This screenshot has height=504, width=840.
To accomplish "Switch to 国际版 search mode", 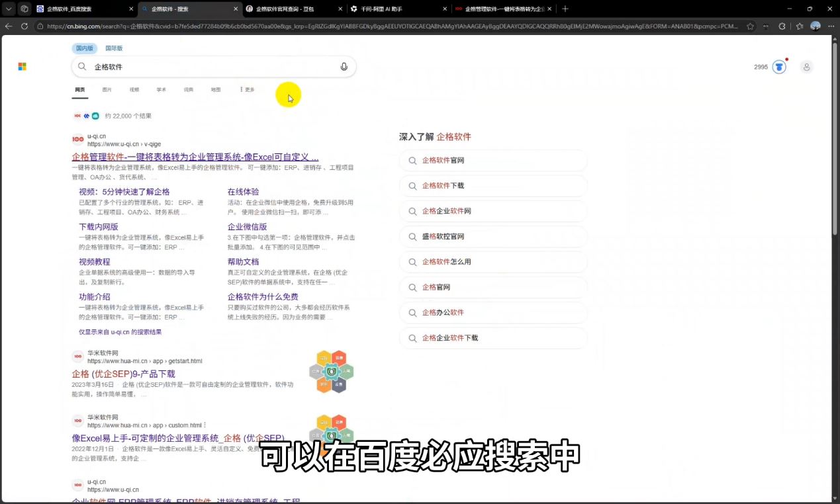I will click(114, 48).
